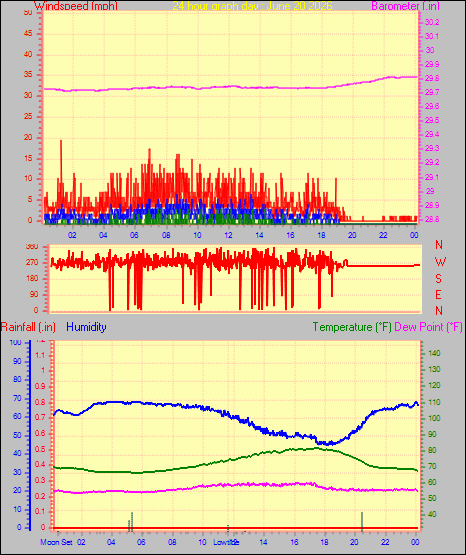Viewport: 466px width, 555px height.
Task: Click the 100 label on temperature axis
Action: pyautogui.click(x=434, y=418)
